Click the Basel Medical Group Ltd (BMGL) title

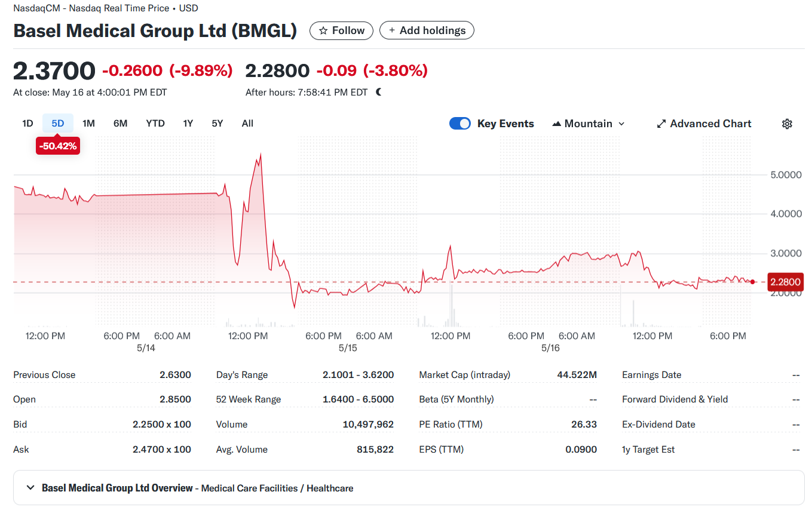[155, 30]
